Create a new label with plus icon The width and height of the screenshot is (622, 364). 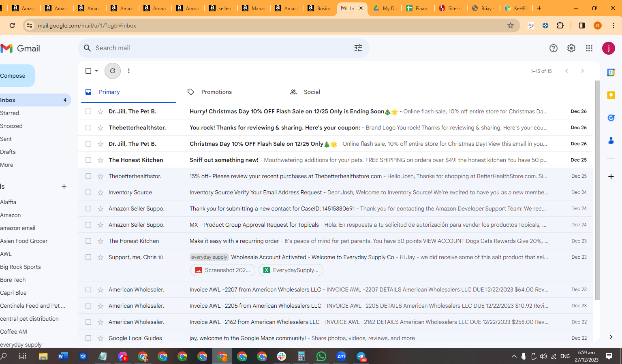click(64, 187)
